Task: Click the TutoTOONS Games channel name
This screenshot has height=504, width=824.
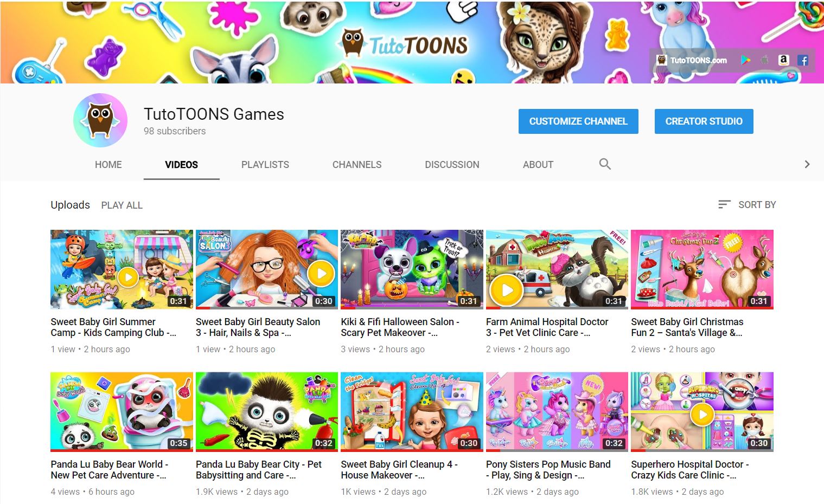Action: (214, 114)
